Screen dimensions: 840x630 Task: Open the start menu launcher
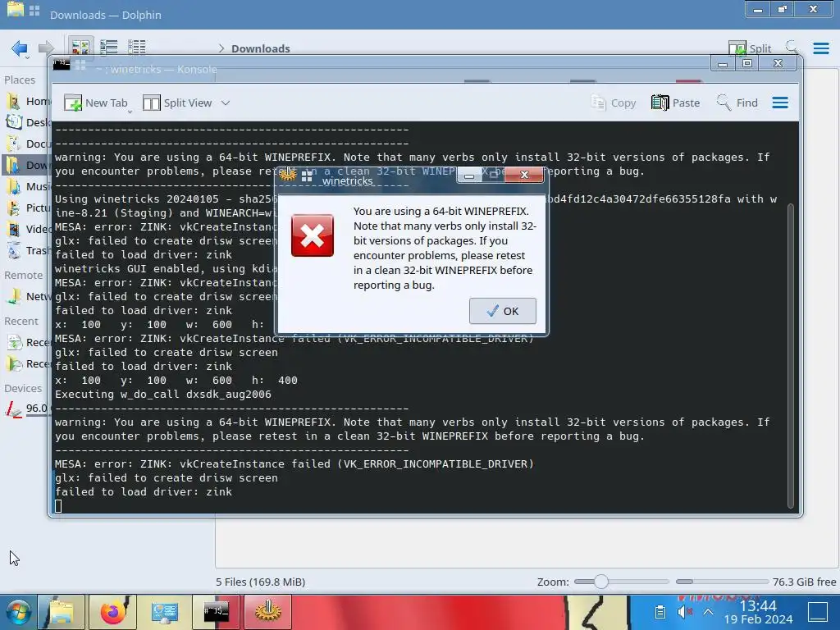point(18,612)
